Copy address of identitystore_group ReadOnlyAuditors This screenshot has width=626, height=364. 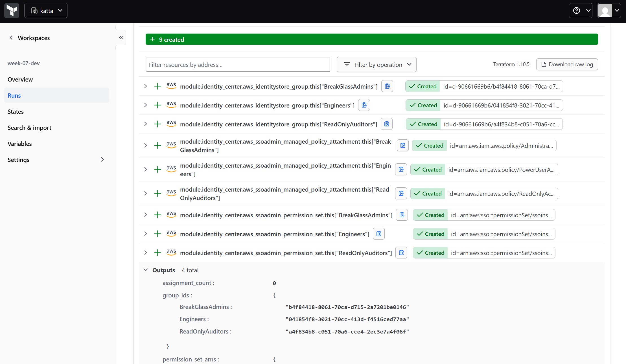point(387,124)
